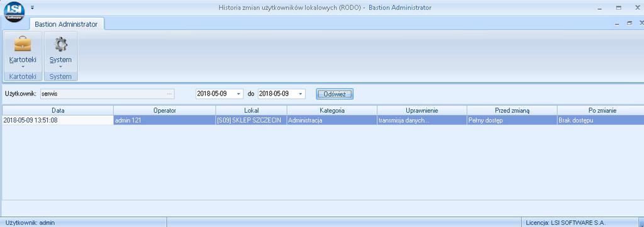Open the LSI Software application menu logo
Image resolution: width=644 pixels, height=227 pixels.
(x=14, y=11)
